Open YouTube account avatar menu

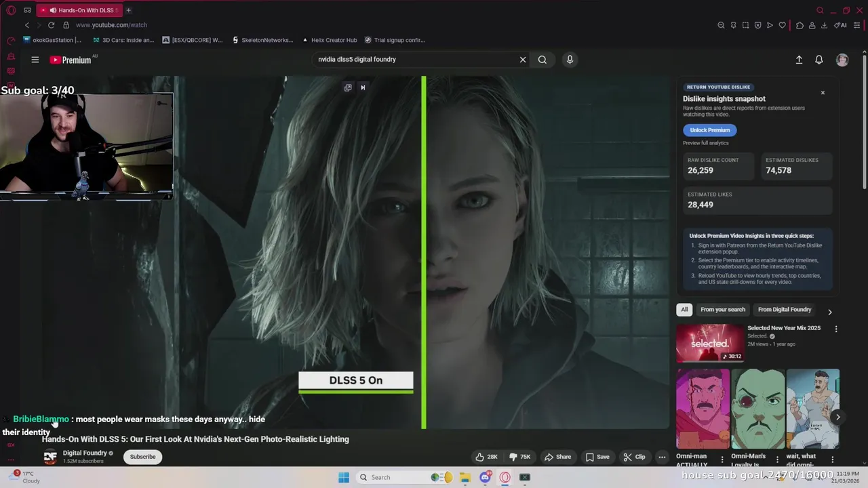pos(842,60)
